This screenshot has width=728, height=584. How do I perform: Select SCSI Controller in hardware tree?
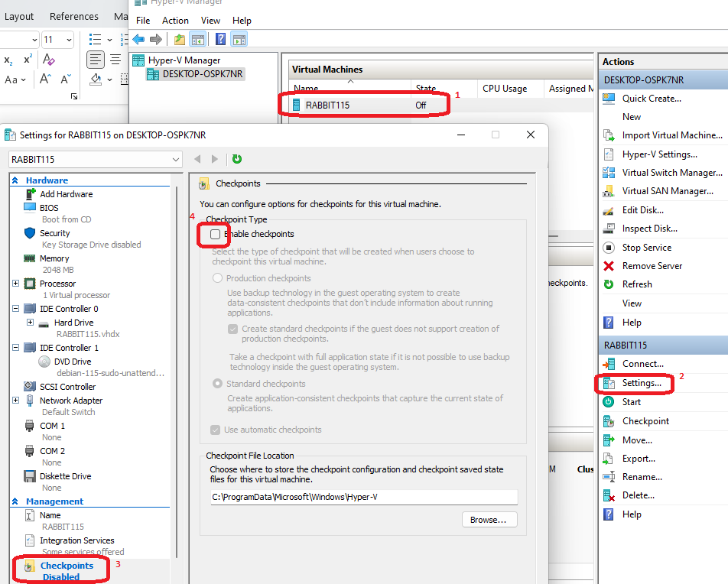[x=67, y=387]
